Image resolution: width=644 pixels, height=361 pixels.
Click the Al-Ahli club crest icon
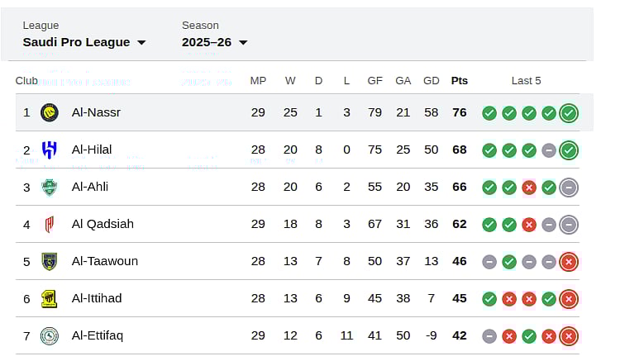click(x=50, y=187)
